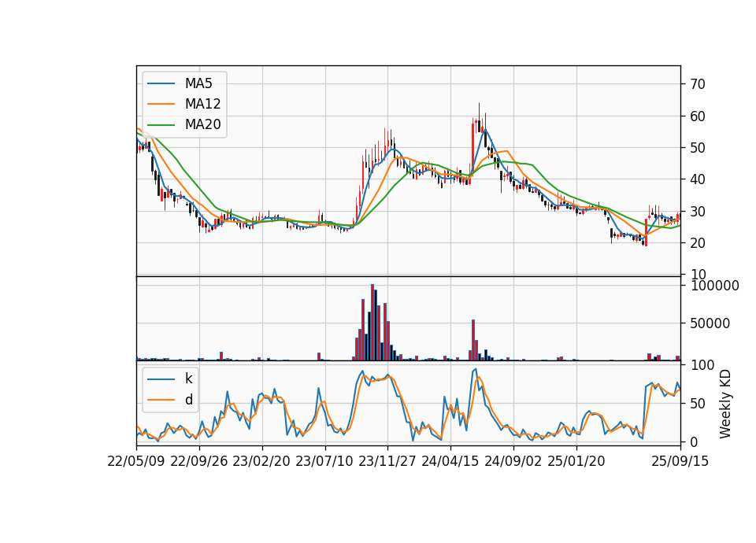The width and height of the screenshot is (756, 543).
Task: Click the MA12 legend label
Action: [x=202, y=104]
